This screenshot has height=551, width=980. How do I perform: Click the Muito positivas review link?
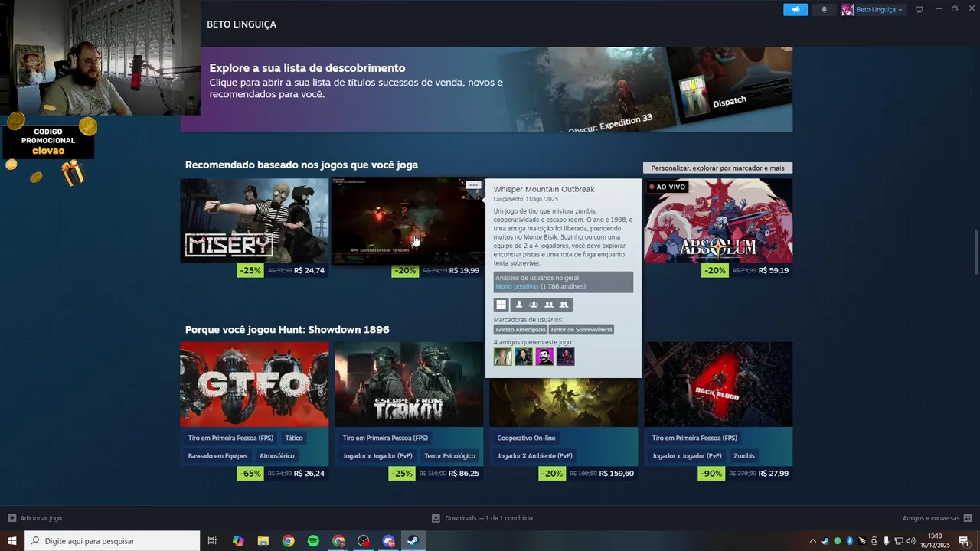[517, 286]
